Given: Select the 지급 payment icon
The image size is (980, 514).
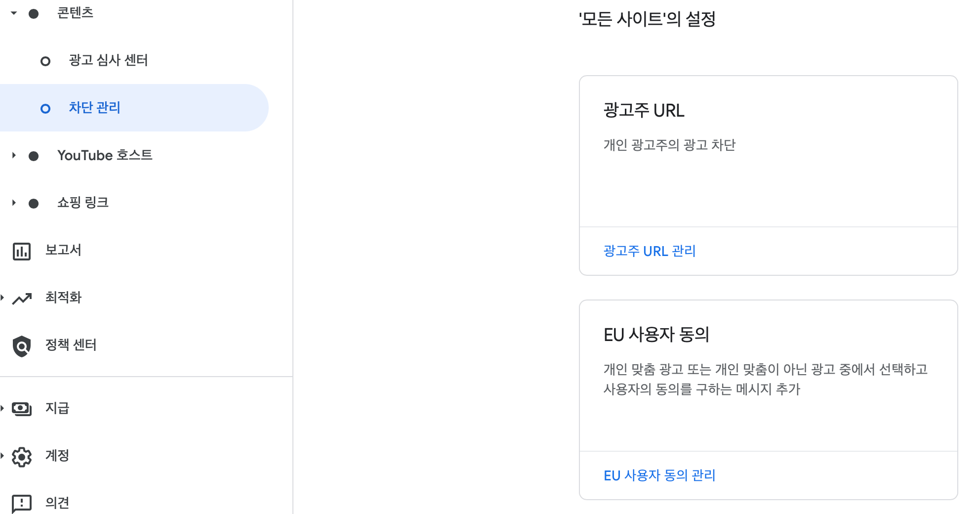Looking at the screenshot, I should coord(21,409).
